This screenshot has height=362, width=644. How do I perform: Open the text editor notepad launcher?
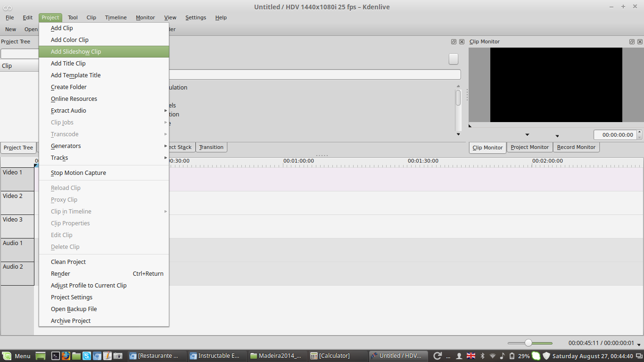tap(107, 356)
